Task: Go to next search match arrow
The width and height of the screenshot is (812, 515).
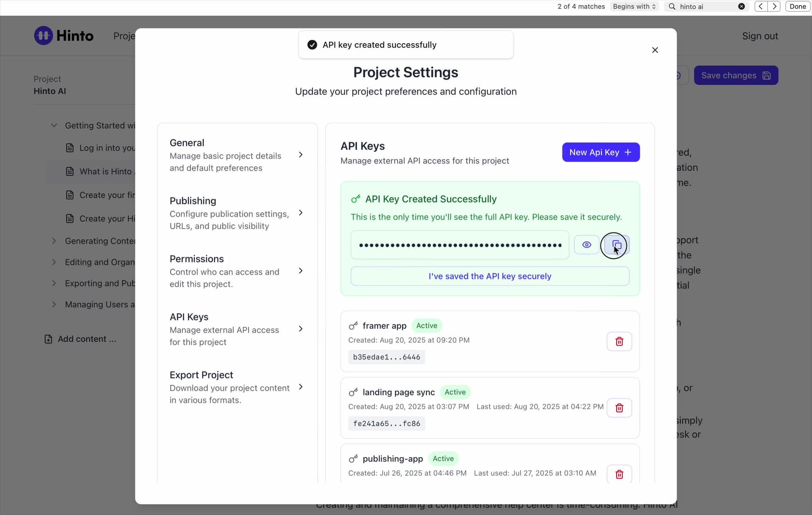Action: [774, 6]
